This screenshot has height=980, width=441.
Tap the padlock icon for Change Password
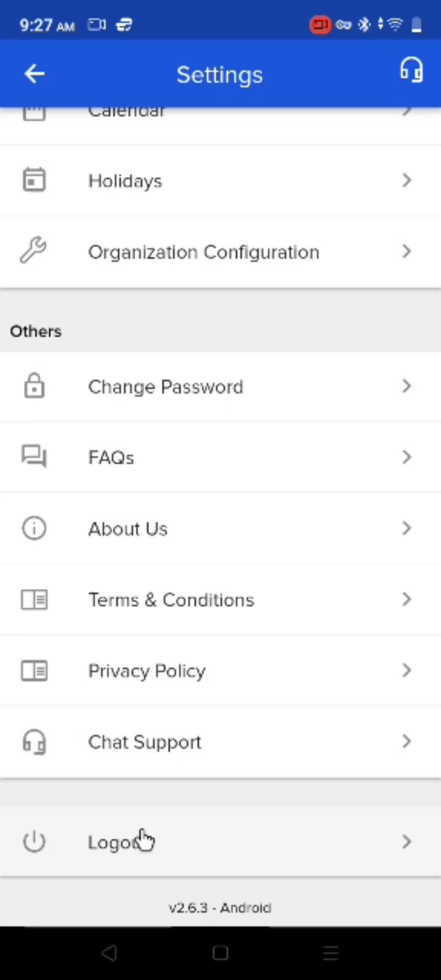(34, 385)
